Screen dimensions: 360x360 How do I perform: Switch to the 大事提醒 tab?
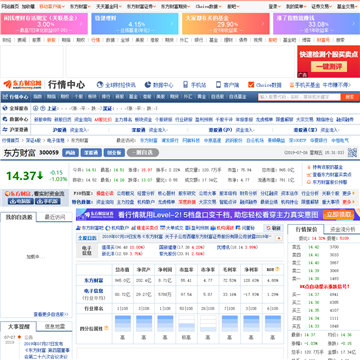19,326
